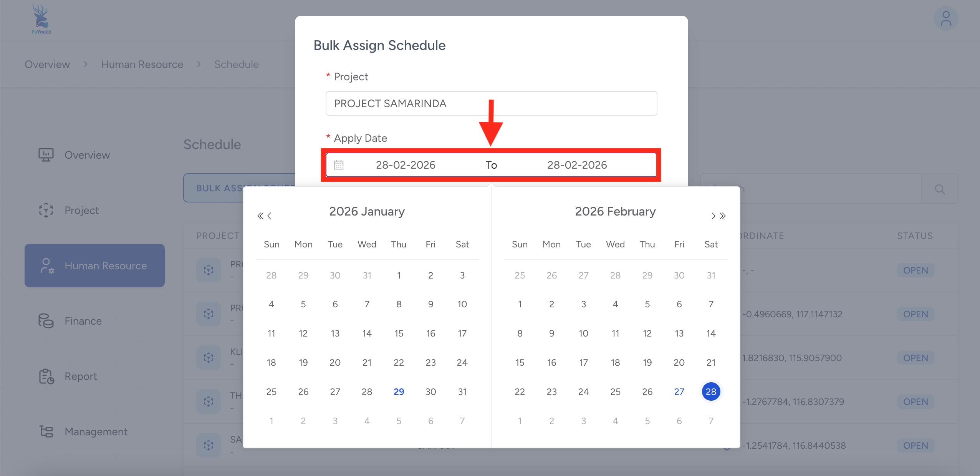Click the PaYou deer logo
The image size is (980, 476).
41,19
